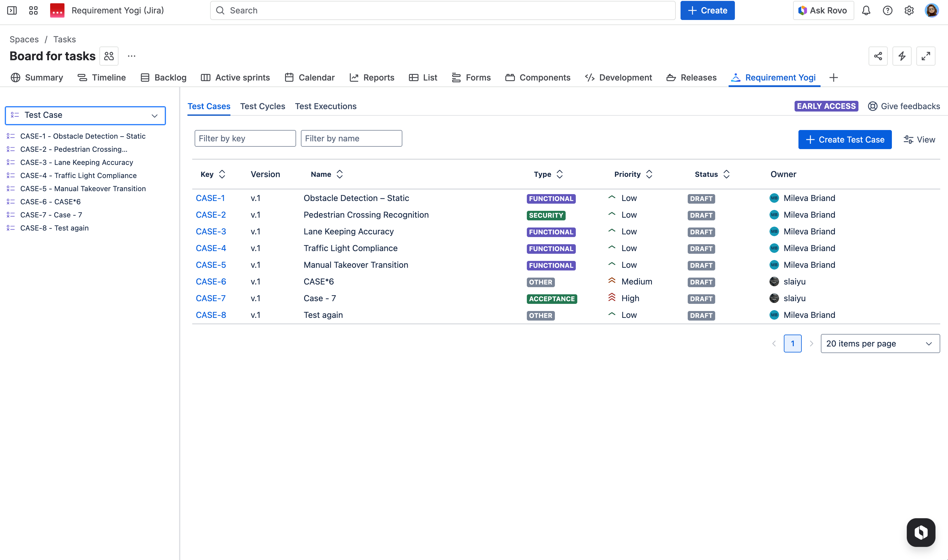
Task: Click the help question mark icon
Action: pyautogui.click(x=887, y=10)
